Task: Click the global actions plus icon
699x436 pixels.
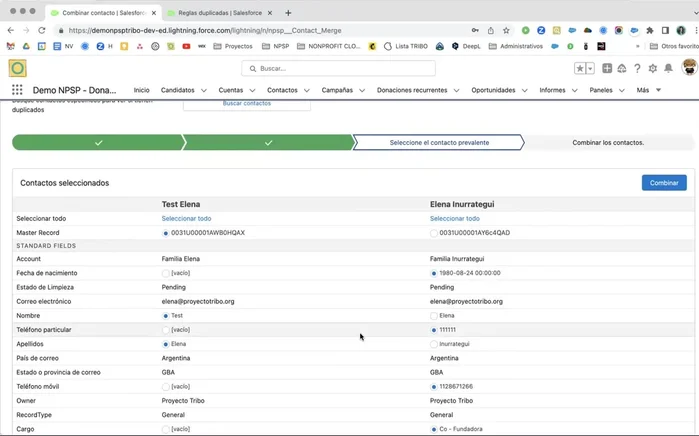Action: [607, 68]
